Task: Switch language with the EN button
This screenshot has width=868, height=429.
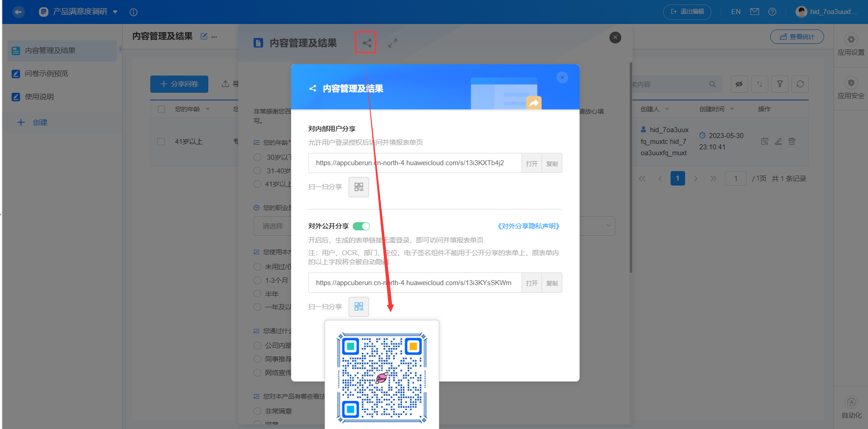Action: tap(736, 12)
